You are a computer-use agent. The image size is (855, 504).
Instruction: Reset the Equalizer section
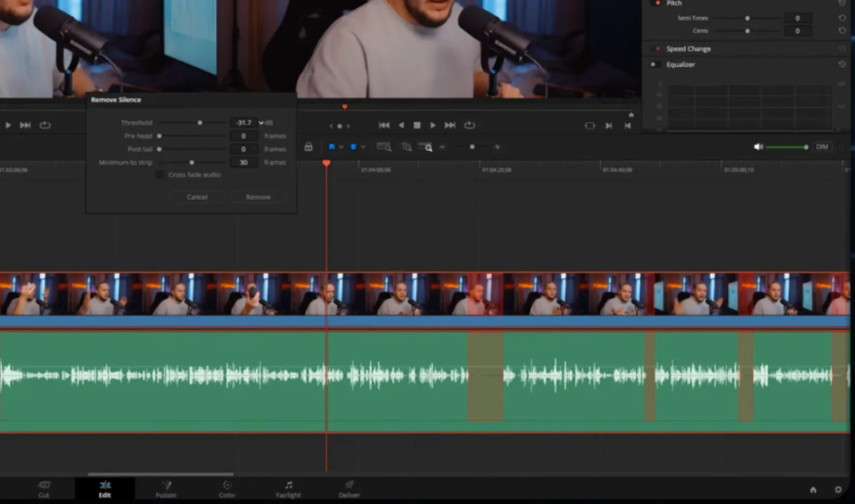(x=842, y=64)
